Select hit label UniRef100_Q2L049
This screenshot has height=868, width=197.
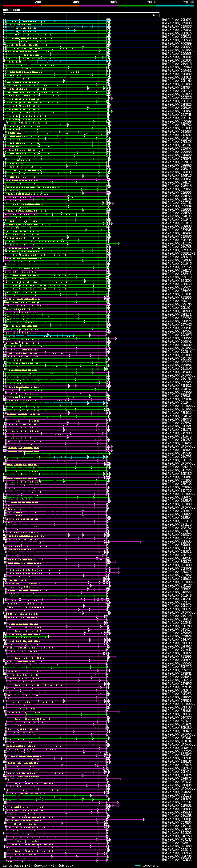pos(176,511)
